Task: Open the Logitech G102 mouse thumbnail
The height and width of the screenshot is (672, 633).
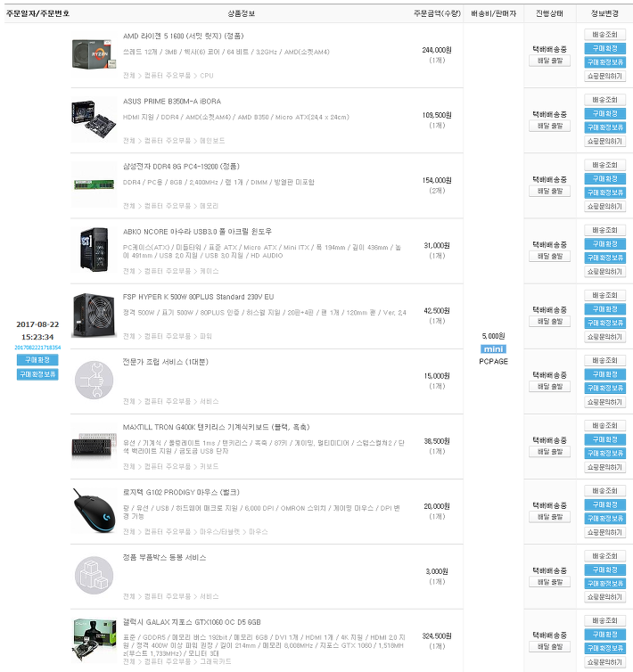Action: click(94, 511)
